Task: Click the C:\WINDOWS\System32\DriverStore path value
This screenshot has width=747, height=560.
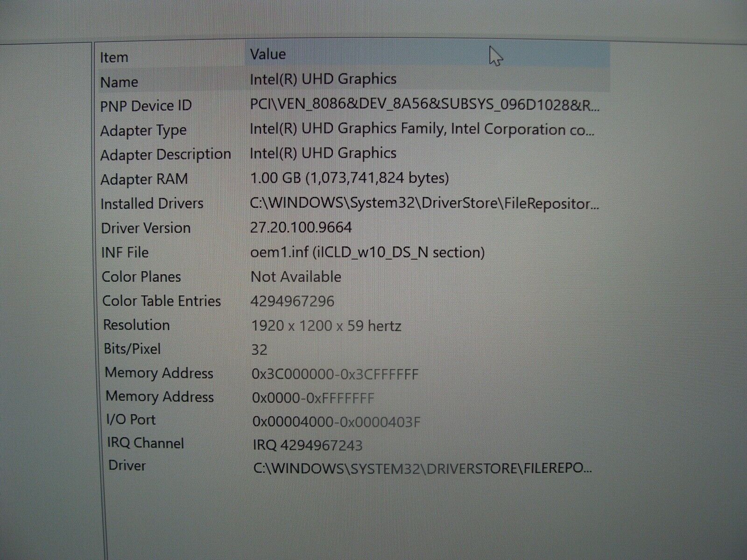Action: 424,203
